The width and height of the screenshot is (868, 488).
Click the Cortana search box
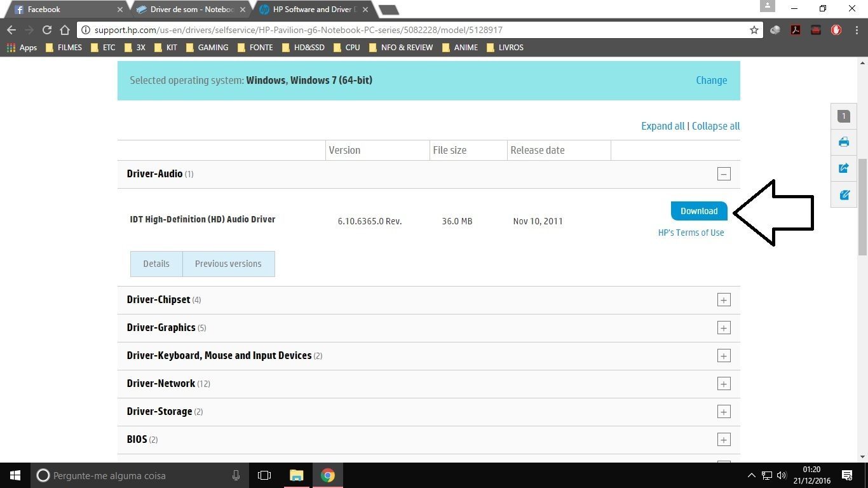coord(139,475)
